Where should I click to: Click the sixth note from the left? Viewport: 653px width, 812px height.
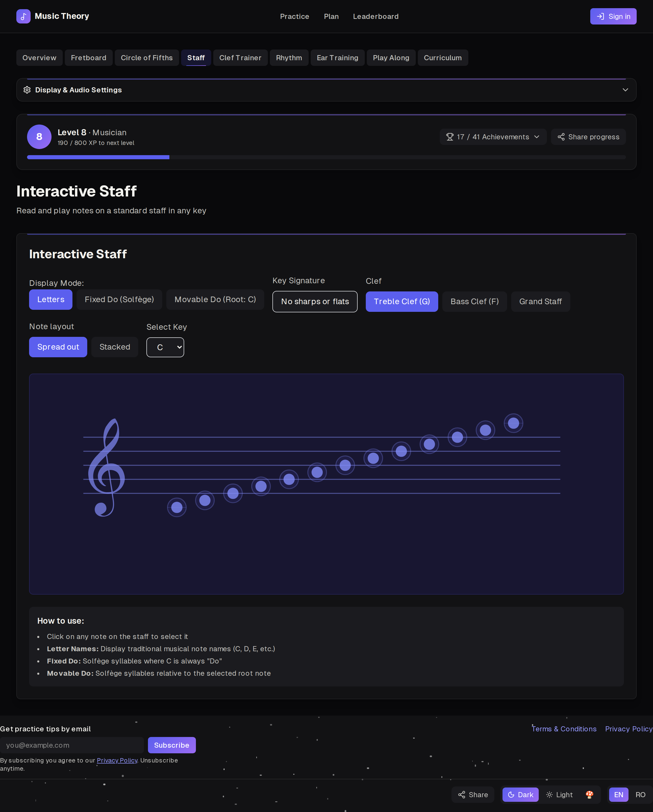[317, 472]
